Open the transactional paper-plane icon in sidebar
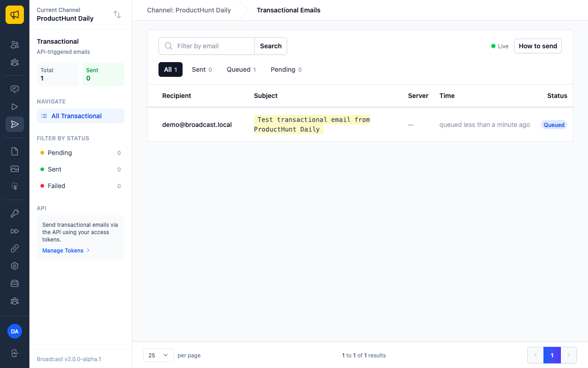 click(x=15, y=124)
